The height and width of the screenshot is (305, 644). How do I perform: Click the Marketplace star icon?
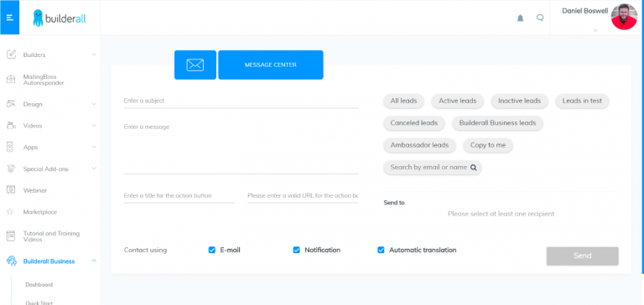(x=10, y=212)
